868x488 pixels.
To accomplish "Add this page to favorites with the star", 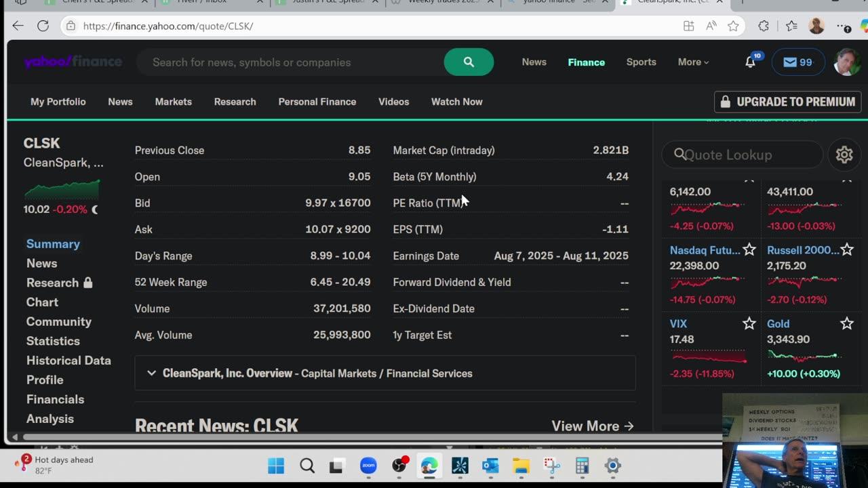I will 733,26.
